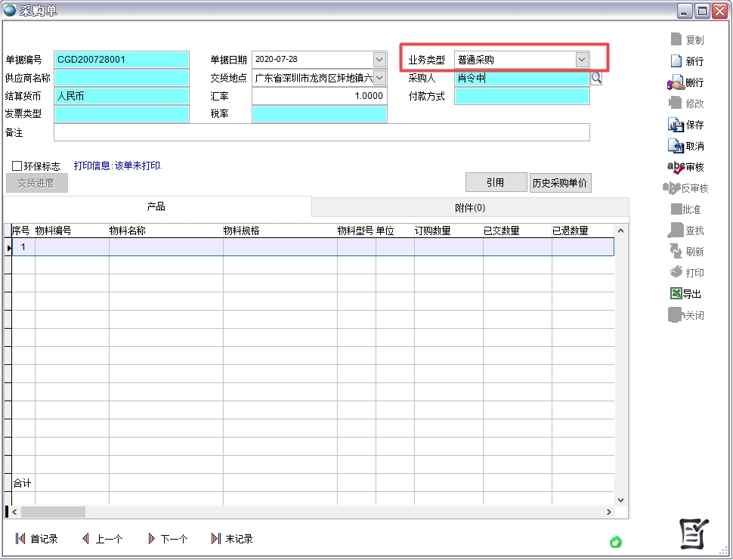Click the magnifier next to 采购人 field
The width and height of the screenshot is (733, 560).
(596, 78)
